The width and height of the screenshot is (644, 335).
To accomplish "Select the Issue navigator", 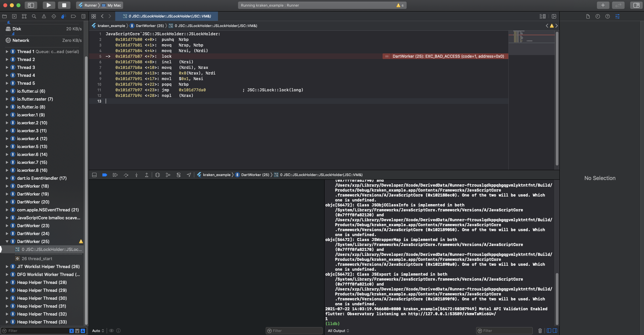I will [43, 16].
